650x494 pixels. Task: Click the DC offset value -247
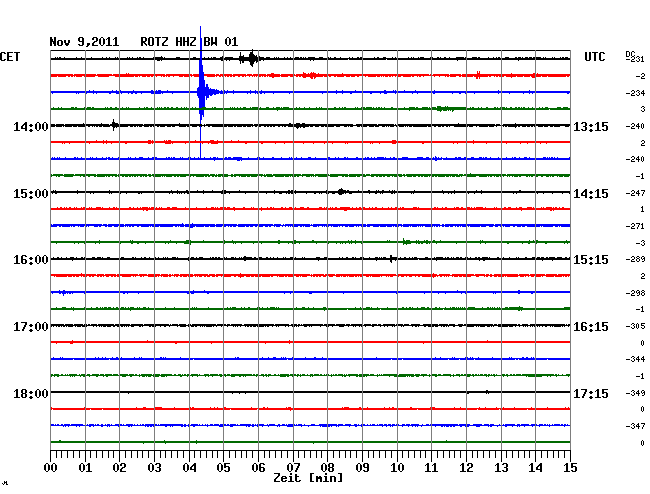pos(635,193)
